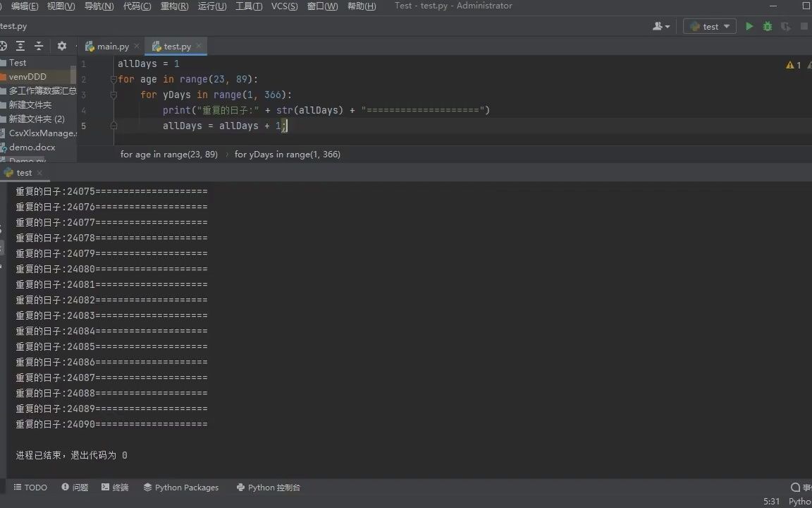Open the Python console from the status bar
Screen dimensions: 812x508
tap(269, 487)
